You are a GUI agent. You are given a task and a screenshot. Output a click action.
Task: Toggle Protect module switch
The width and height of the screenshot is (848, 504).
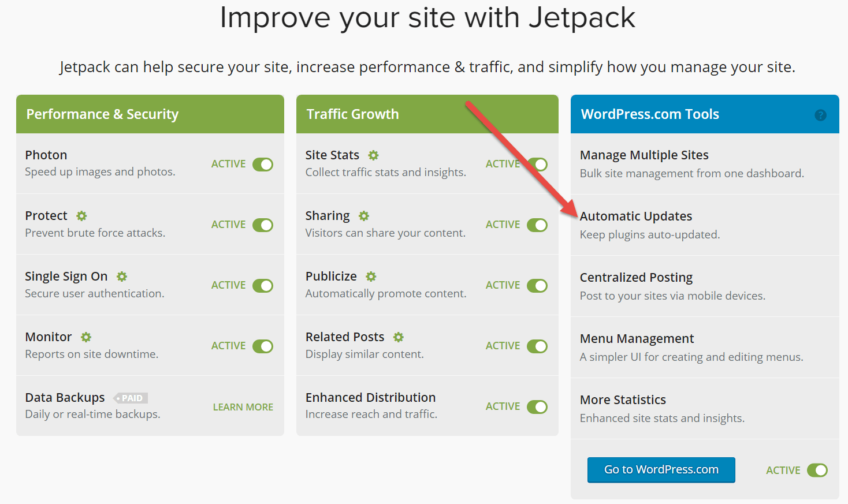click(263, 225)
